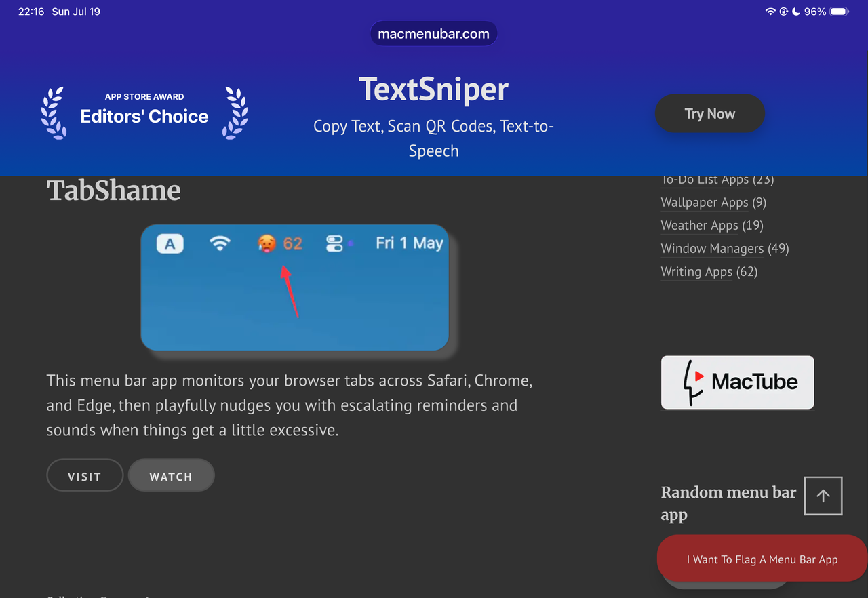Tap the WATCH button for TabShame

pos(171,475)
